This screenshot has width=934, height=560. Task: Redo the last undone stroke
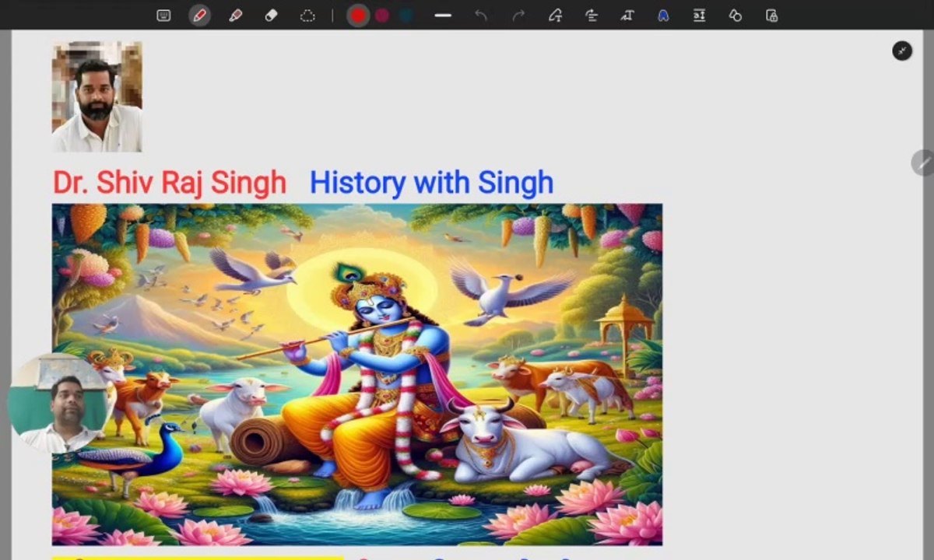tap(518, 15)
